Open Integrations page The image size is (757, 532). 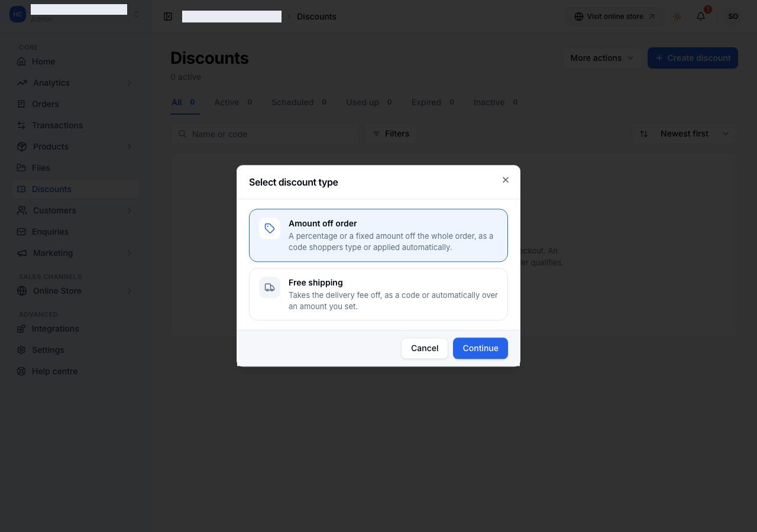coord(75,329)
